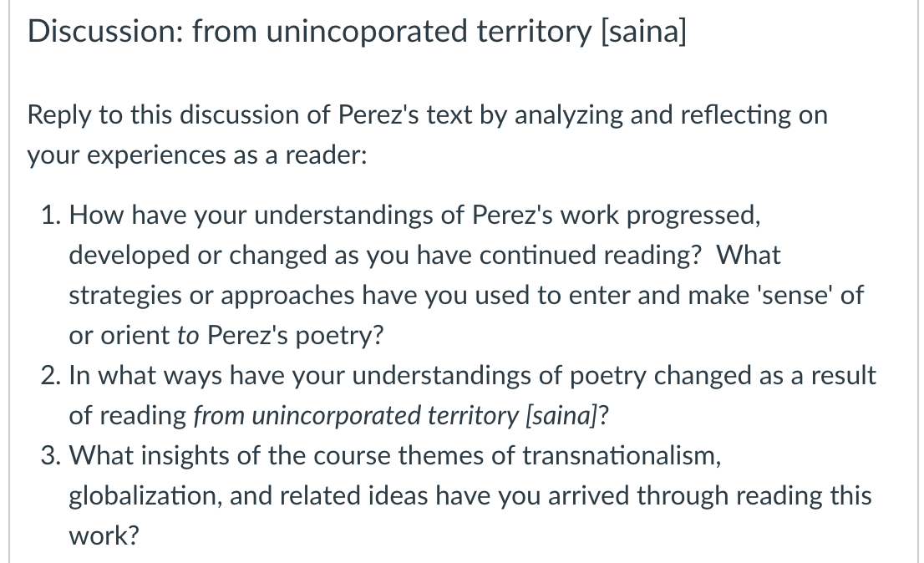Click the line "your experiences as a reader:"

click(x=197, y=155)
